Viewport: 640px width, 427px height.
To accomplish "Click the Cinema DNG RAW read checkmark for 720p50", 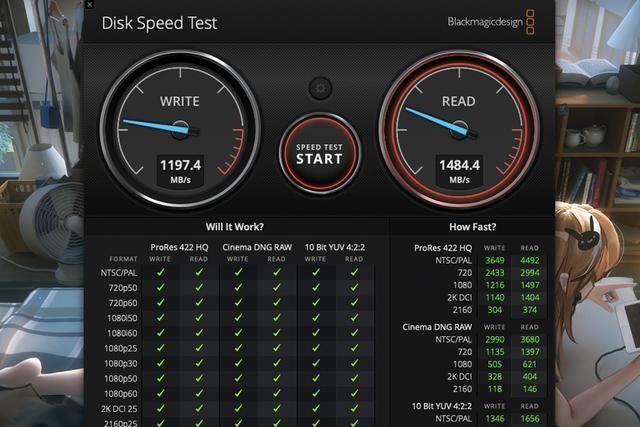I will pos(276,286).
